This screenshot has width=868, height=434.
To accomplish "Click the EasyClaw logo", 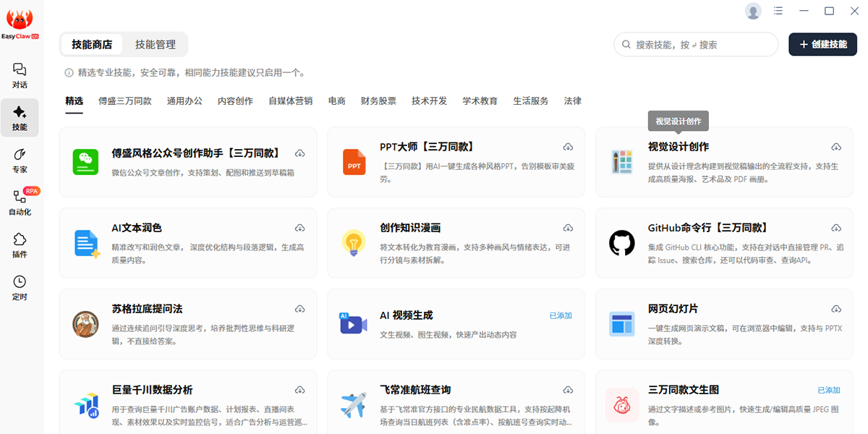I will click(x=20, y=23).
